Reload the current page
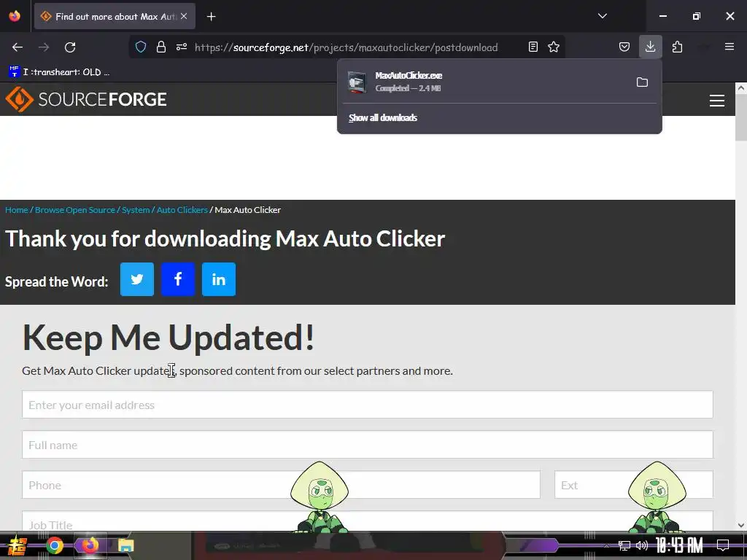The height and width of the screenshot is (560, 747). click(x=70, y=47)
